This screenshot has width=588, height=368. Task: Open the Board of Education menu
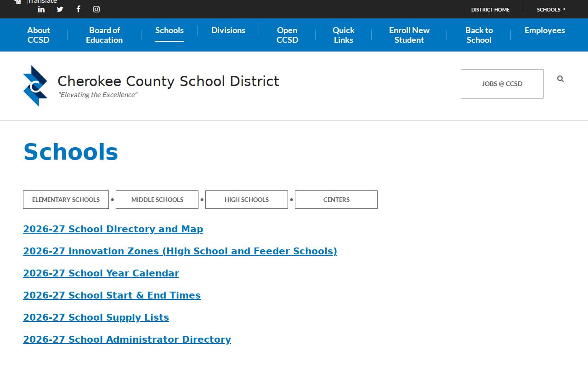click(104, 35)
